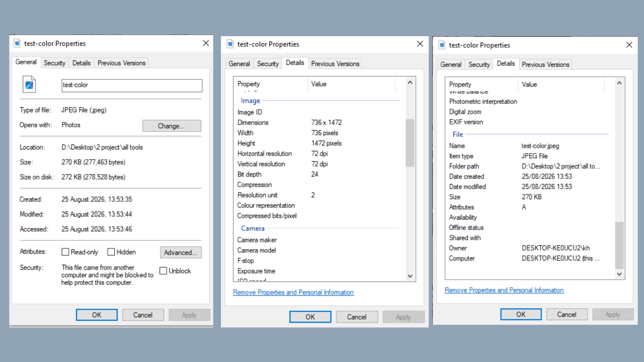Click title bar icon of middle Properties window

tap(230, 44)
